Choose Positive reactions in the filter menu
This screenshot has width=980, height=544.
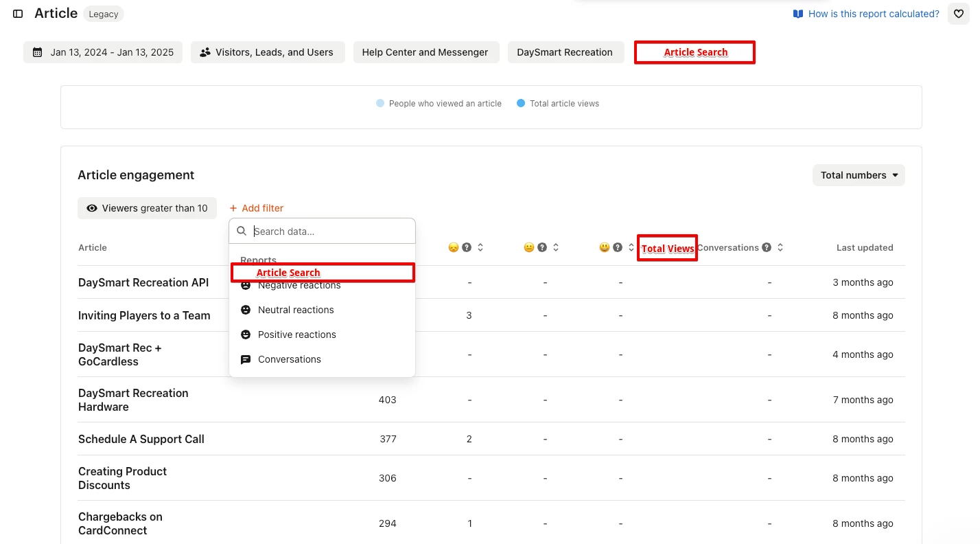tap(323, 335)
